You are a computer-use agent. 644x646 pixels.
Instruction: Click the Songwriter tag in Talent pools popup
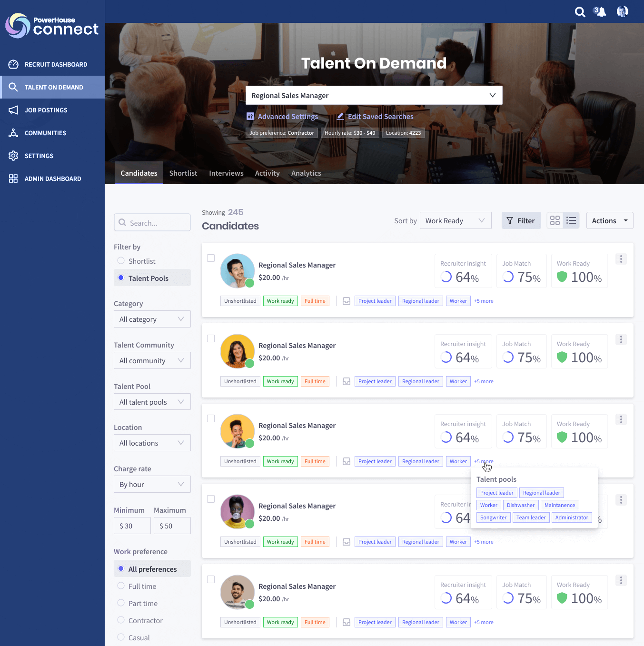[x=493, y=517]
